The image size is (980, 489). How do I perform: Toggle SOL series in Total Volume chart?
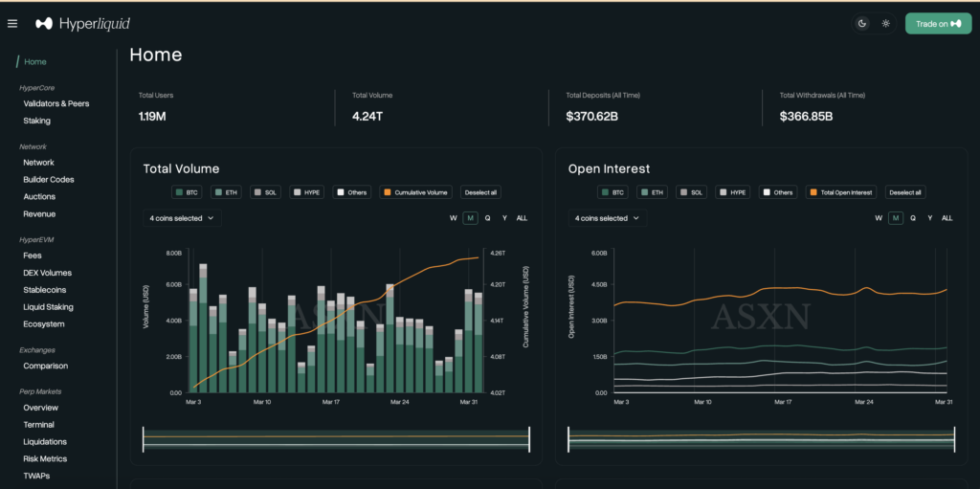click(x=266, y=192)
